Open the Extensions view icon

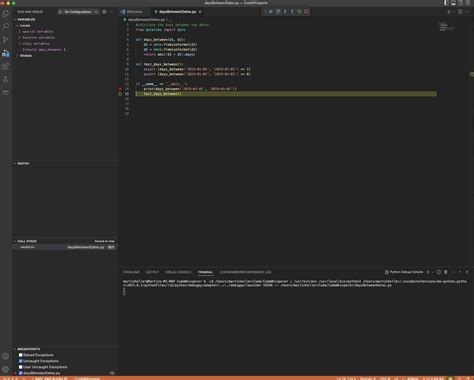point(5,66)
